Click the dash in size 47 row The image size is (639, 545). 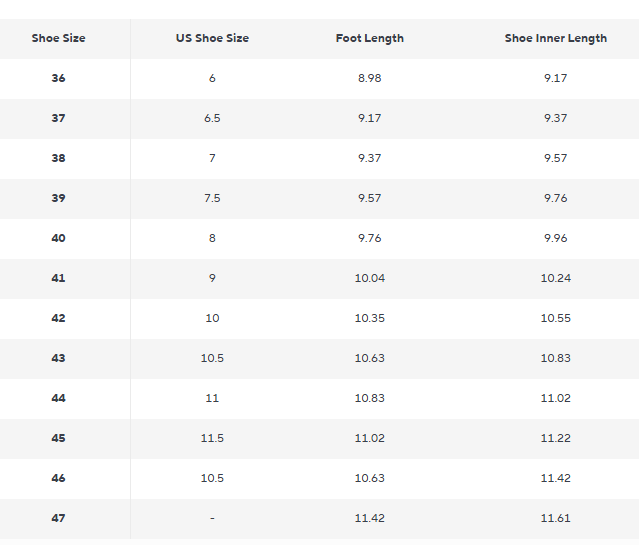(212, 518)
